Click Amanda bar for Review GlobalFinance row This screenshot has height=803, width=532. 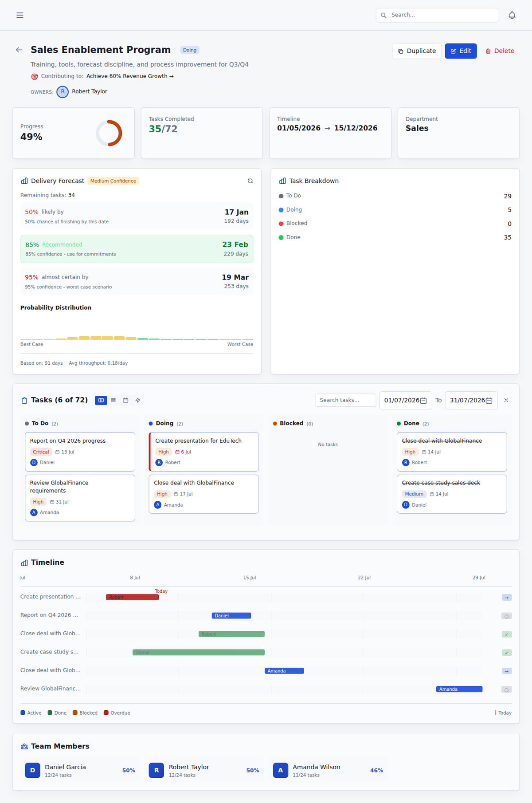pyautogui.click(x=459, y=689)
